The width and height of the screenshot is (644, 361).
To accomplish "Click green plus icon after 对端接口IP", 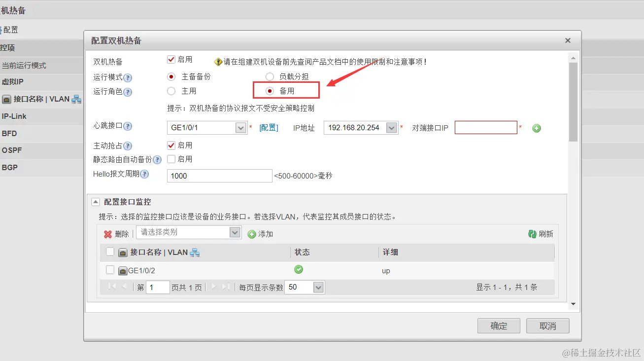I will point(537,128).
